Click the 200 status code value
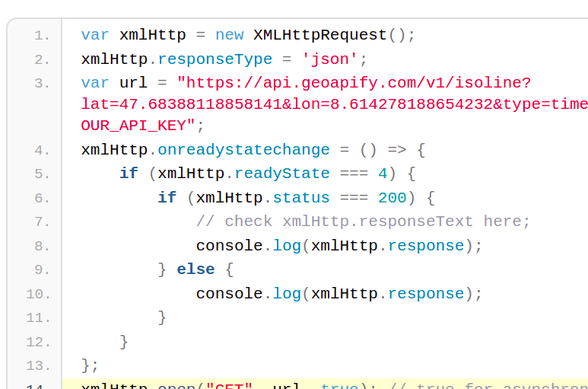Viewport: 588px width, 389px height. 392,198
